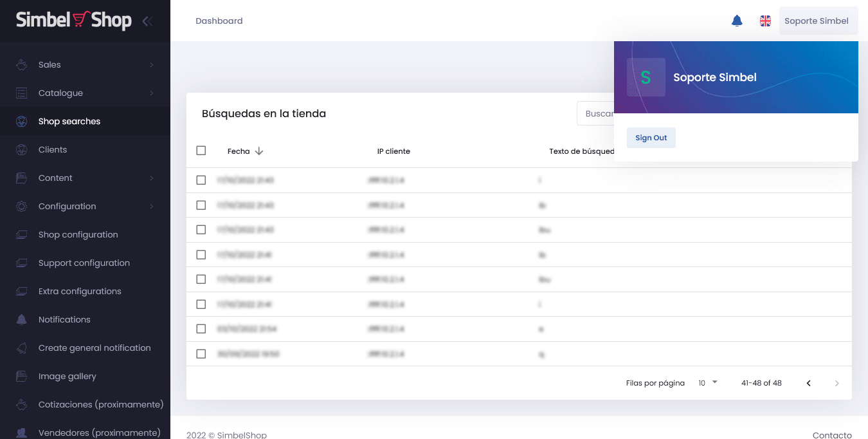Click the Notifications bell icon in sidebar
This screenshot has height=439, width=868.
pyautogui.click(x=22, y=319)
